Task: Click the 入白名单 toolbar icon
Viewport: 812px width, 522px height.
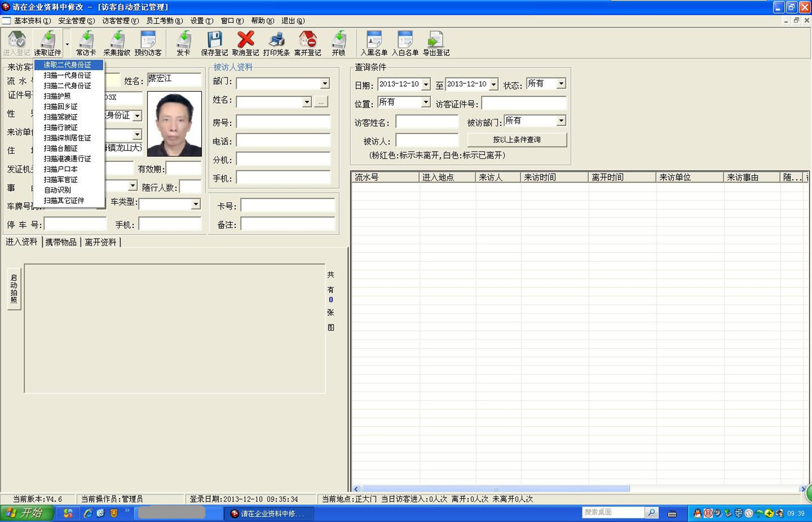Action: [x=405, y=43]
